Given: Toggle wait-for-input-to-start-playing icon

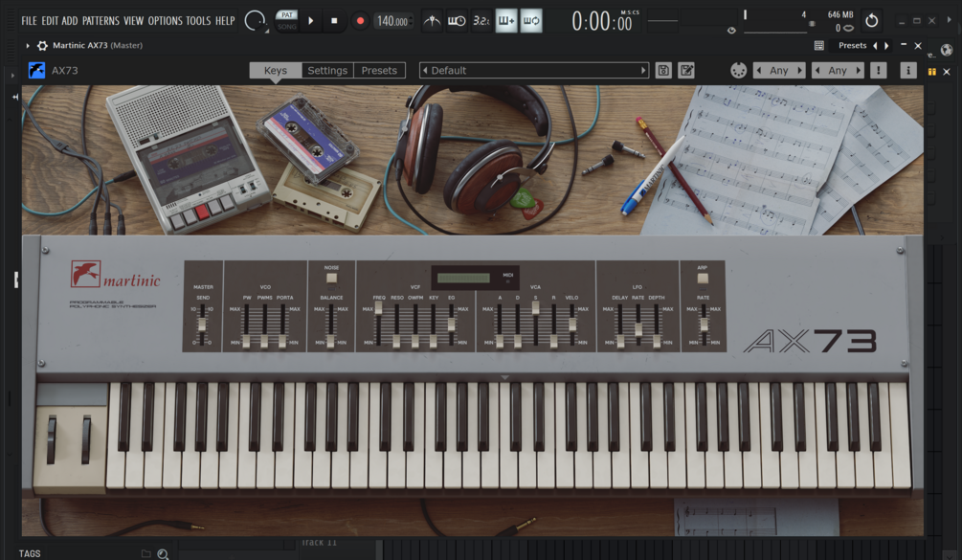Looking at the screenshot, I should pos(457,21).
